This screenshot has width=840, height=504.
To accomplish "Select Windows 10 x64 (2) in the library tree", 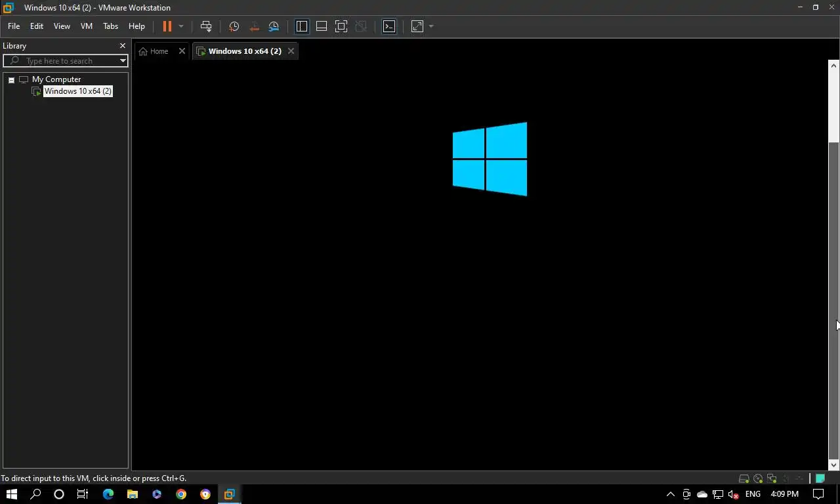I will pyautogui.click(x=77, y=91).
